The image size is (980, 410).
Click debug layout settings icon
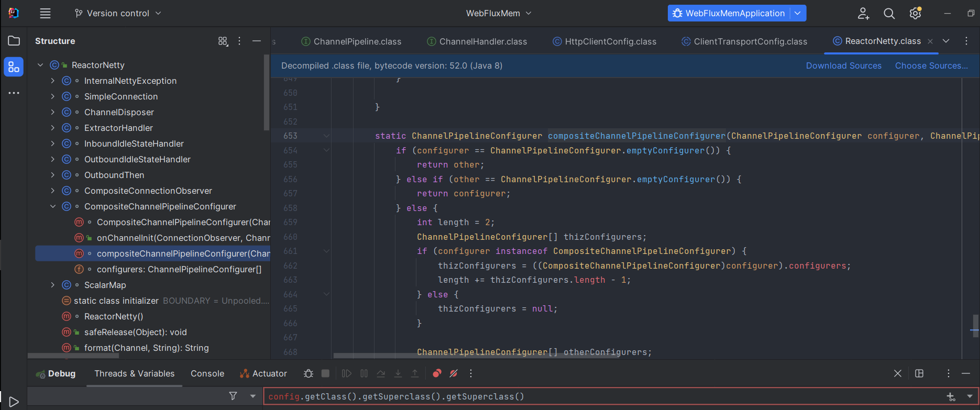[x=919, y=373]
